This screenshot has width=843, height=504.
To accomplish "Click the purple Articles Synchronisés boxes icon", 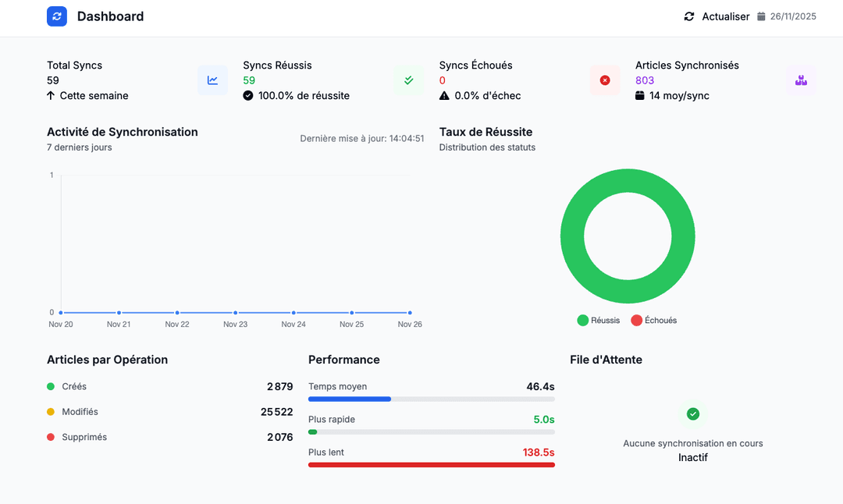I will [801, 80].
